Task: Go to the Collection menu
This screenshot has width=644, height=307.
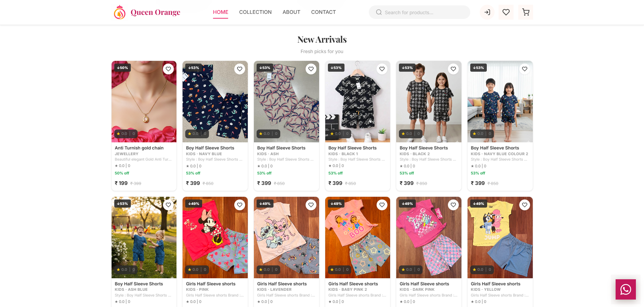Action: pos(255,12)
